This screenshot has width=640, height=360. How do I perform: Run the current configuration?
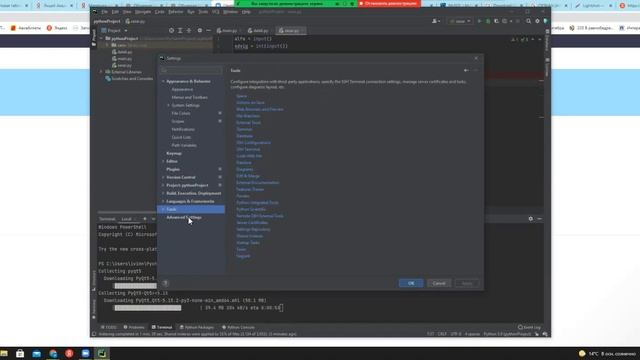tap(479, 21)
